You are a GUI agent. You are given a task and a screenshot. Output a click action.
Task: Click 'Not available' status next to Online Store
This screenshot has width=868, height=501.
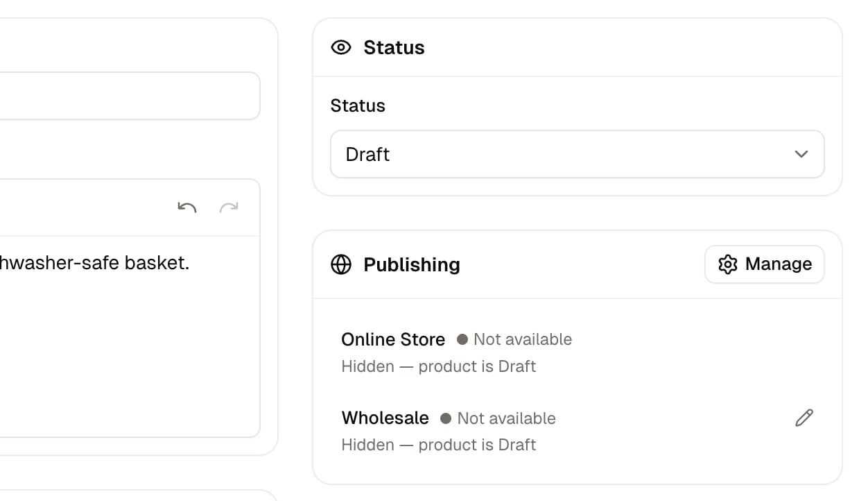coord(523,339)
